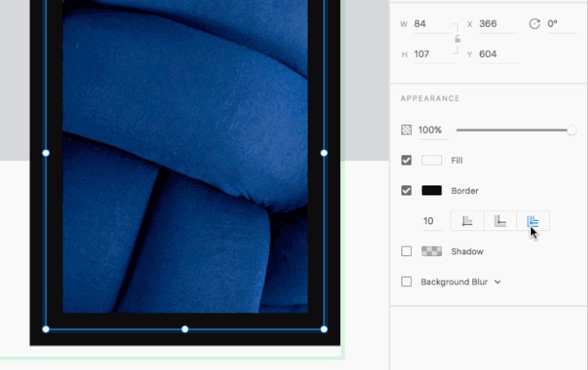Click the opacity checkerboard icon
The width and height of the screenshot is (588, 370).
(x=406, y=130)
